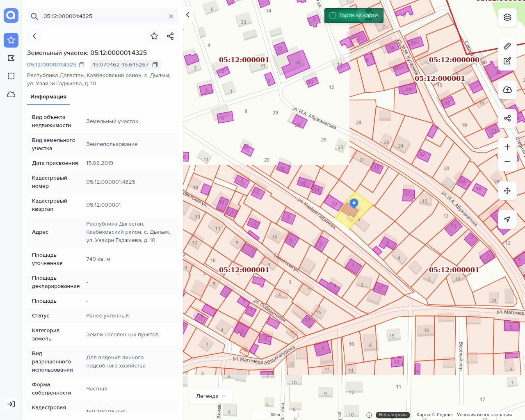The width and height of the screenshot is (525, 420).
Task: Add the parcel to favorites with star
Action: coord(154,36)
